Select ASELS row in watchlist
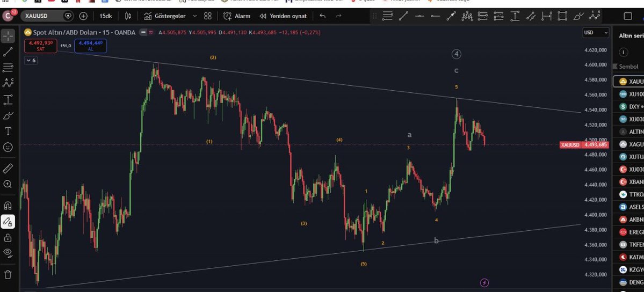This screenshot has width=644, height=292. [628, 207]
